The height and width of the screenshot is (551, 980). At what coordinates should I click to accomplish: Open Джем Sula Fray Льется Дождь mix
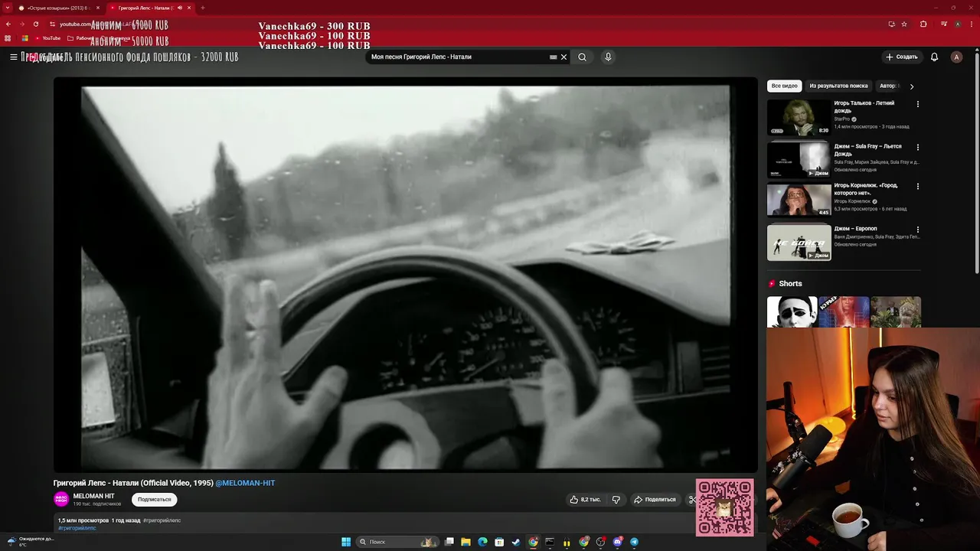799,160
